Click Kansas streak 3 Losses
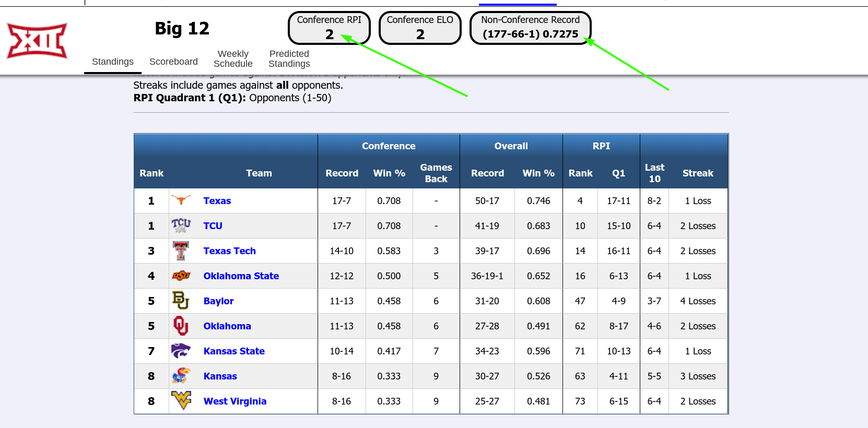The height and width of the screenshot is (428, 868). [x=698, y=376]
